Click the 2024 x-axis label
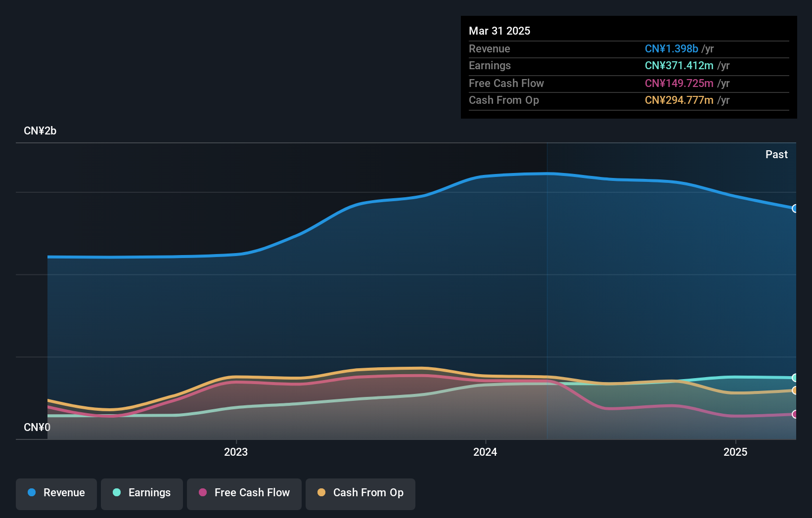The width and height of the screenshot is (812, 518). point(485,452)
